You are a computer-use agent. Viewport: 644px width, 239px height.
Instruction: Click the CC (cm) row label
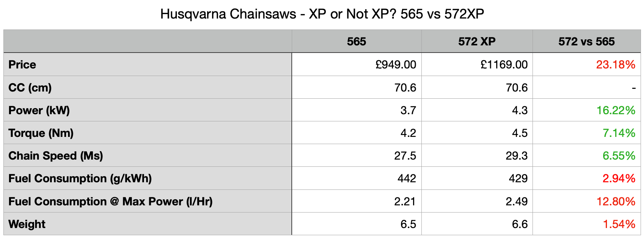30,88
